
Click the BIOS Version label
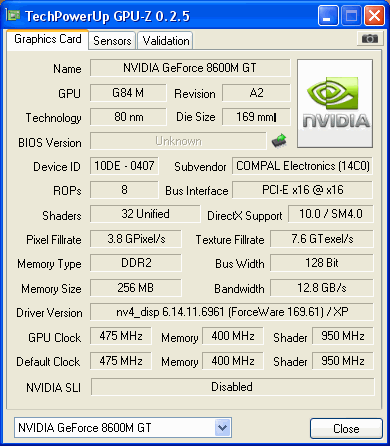50,143
